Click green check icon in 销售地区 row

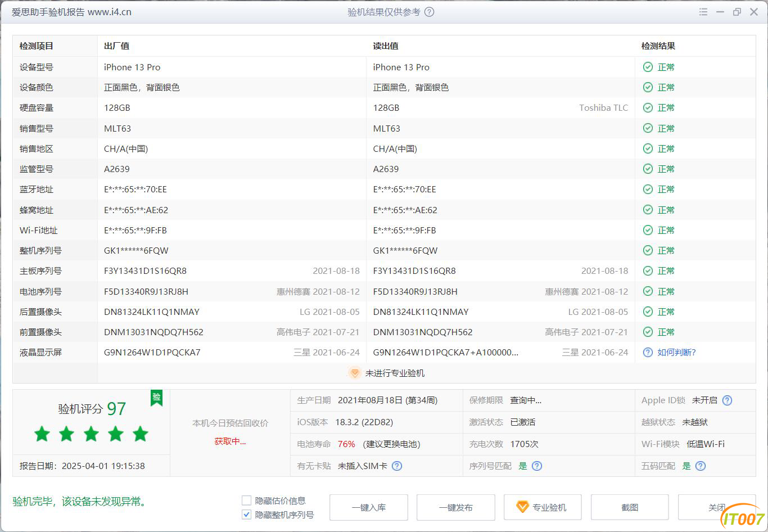tap(648, 148)
